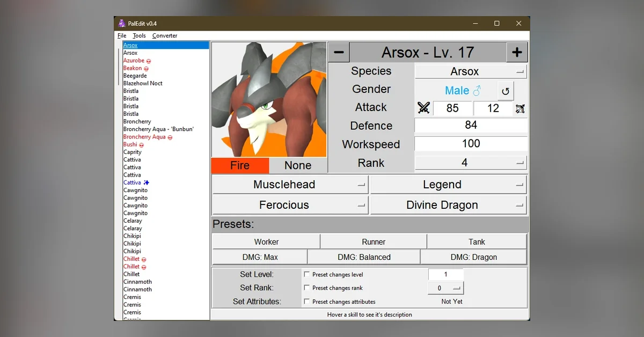644x337 pixels.
Task: Open the Tools menu
Action: point(139,36)
